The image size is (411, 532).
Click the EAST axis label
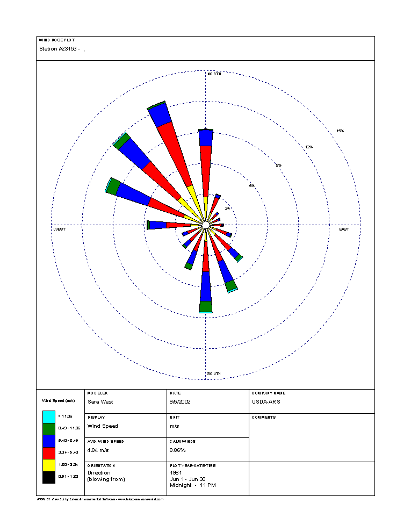pyautogui.click(x=344, y=229)
